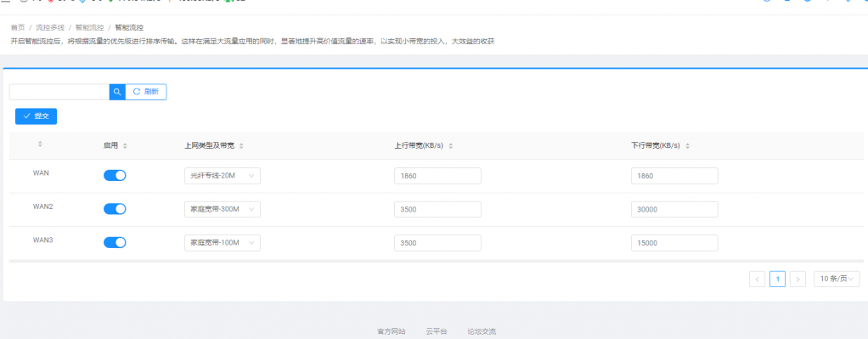Edit WAN2 upstream bandwidth 3500 field

[438, 209]
